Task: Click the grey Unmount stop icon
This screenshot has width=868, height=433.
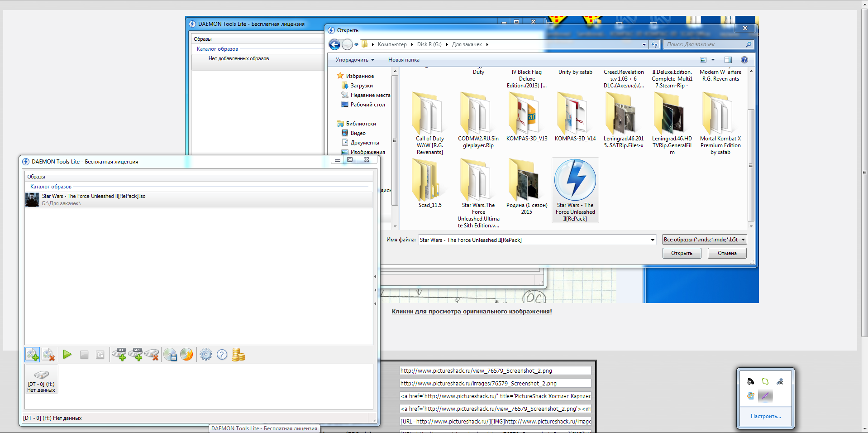Action: pos(84,355)
